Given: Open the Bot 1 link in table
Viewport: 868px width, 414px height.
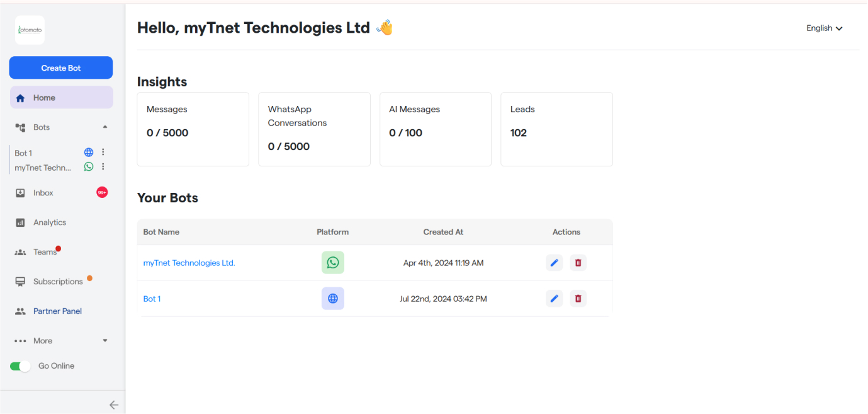Looking at the screenshot, I should click(x=152, y=299).
